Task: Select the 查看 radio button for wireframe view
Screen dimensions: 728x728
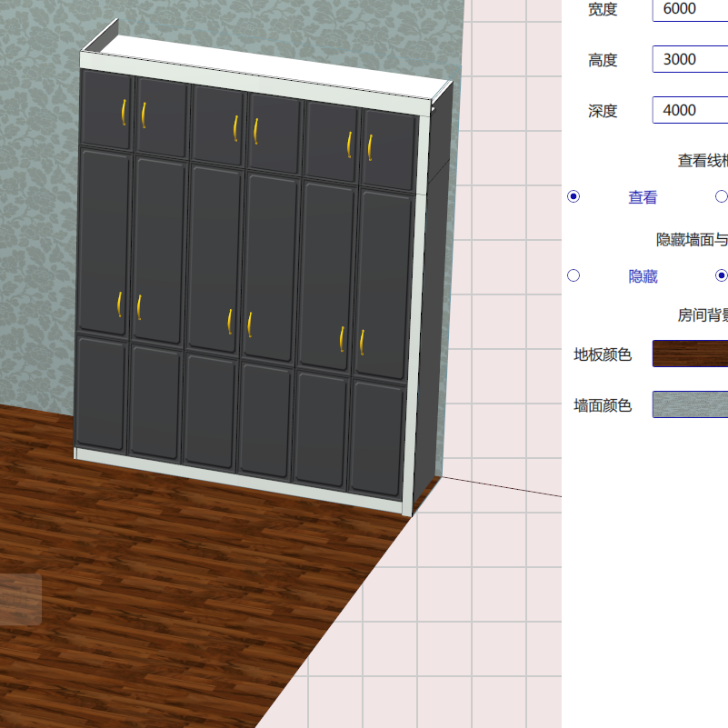Action: (573, 196)
